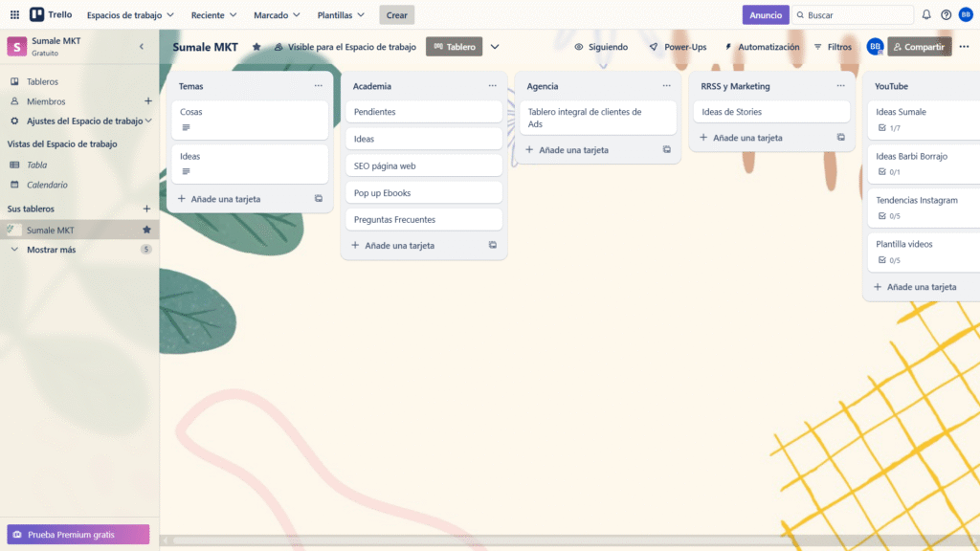This screenshot has width=980, height=551.
Task: Open Power-Ups
Action: (x=679, y=47)
